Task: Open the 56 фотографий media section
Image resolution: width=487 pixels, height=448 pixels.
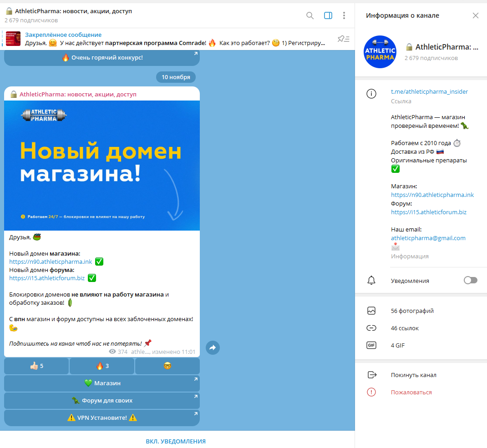Action: pos(412,311)
